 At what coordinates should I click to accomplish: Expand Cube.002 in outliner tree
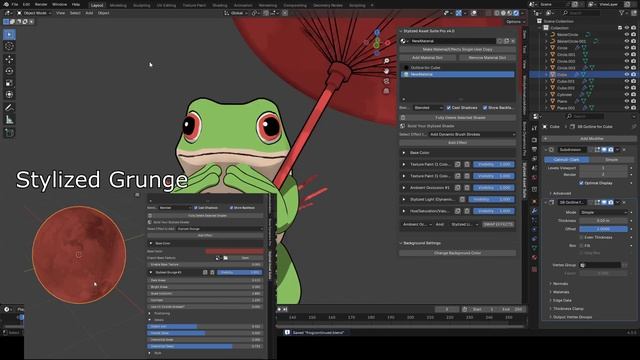pyautogui.click(x=546, y=88)
